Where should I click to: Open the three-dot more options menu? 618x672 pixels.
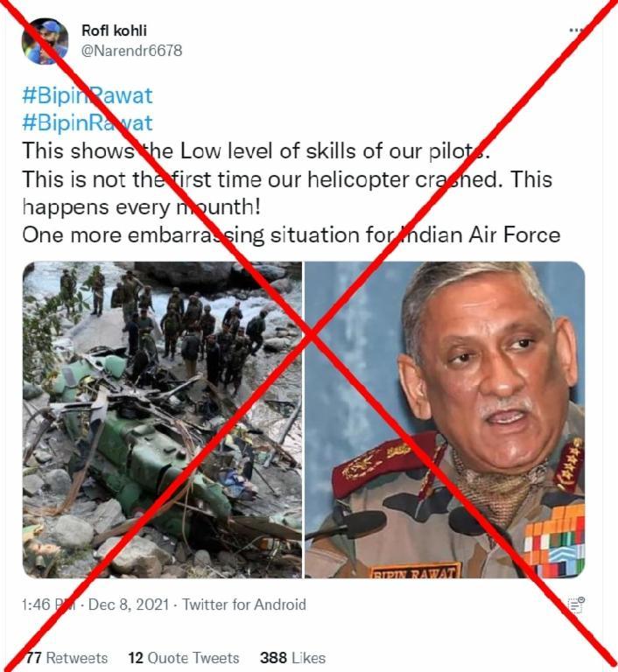coord(576,30)
